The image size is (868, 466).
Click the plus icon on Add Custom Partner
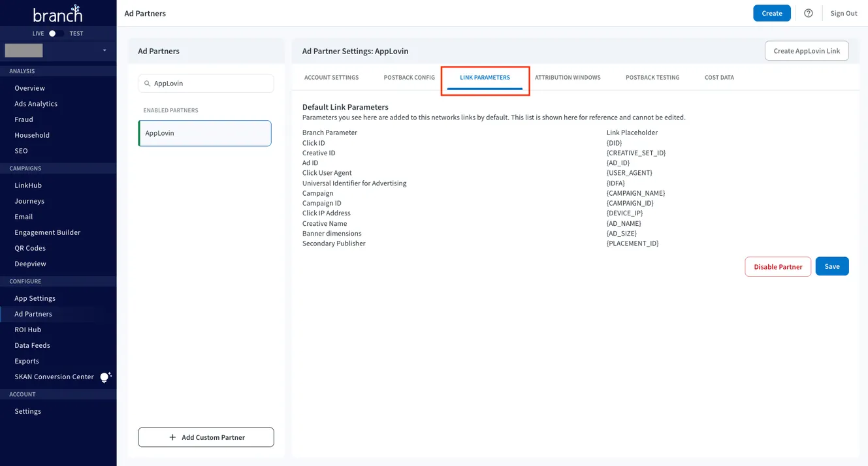pyautogui.click(x=172, y=437)
